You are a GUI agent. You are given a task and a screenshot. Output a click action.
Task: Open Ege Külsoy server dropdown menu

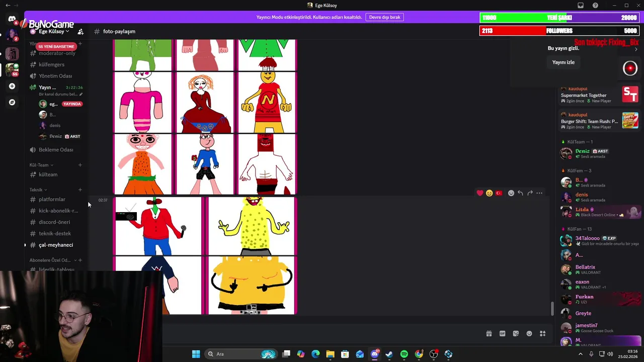coord(54,31)
